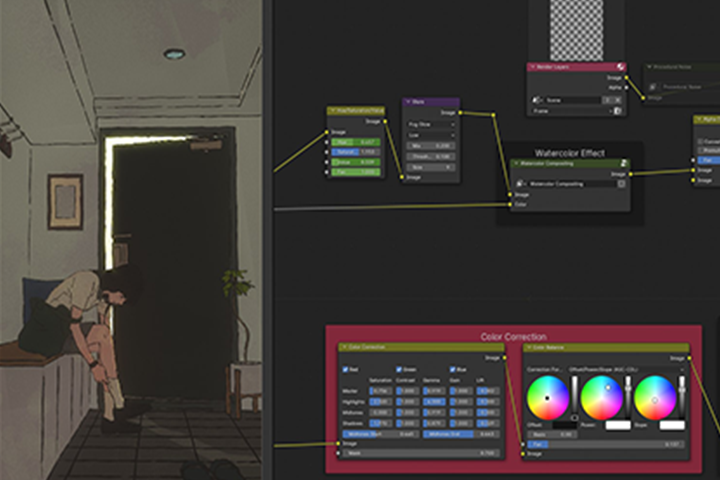The image size is (720, 480).
Task: Click the Power color wheel
Action: pos(602,398)
